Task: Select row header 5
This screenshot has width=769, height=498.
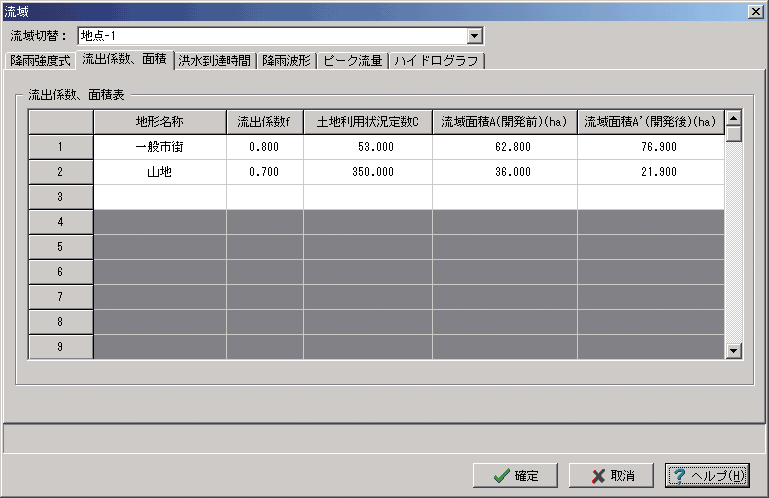Action: [x=61, y=247]
